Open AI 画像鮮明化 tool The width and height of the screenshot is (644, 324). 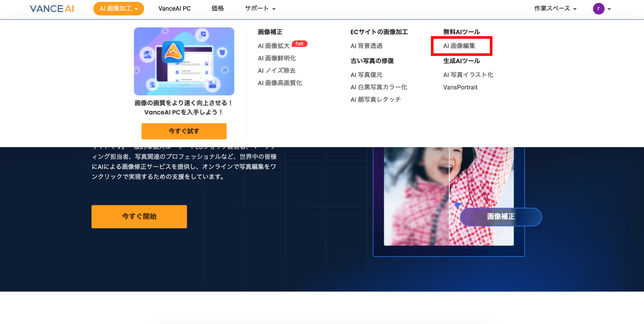coord(277,58)
